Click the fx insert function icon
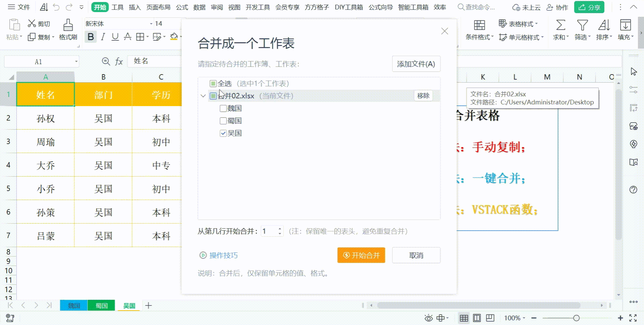This screenshot has height=325, width=644. [x=119, y=61]
